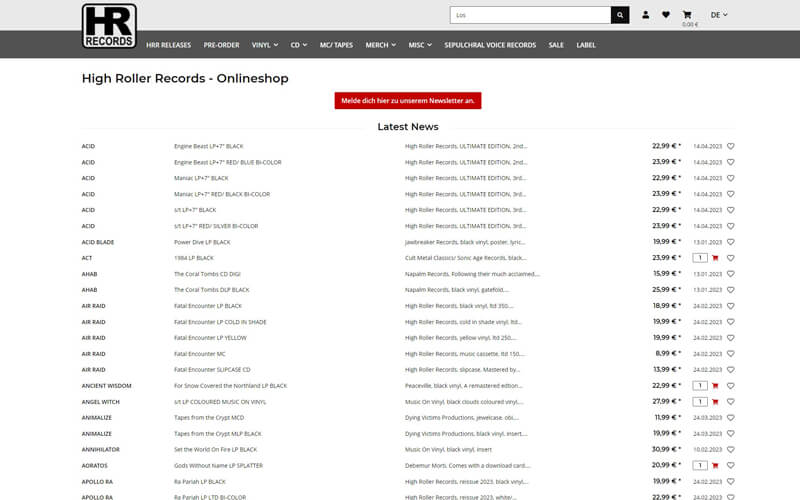Expand the CD menu
The height and width of the screenshot is (500, 800).
pyautogui.click(x=299, y=45)
